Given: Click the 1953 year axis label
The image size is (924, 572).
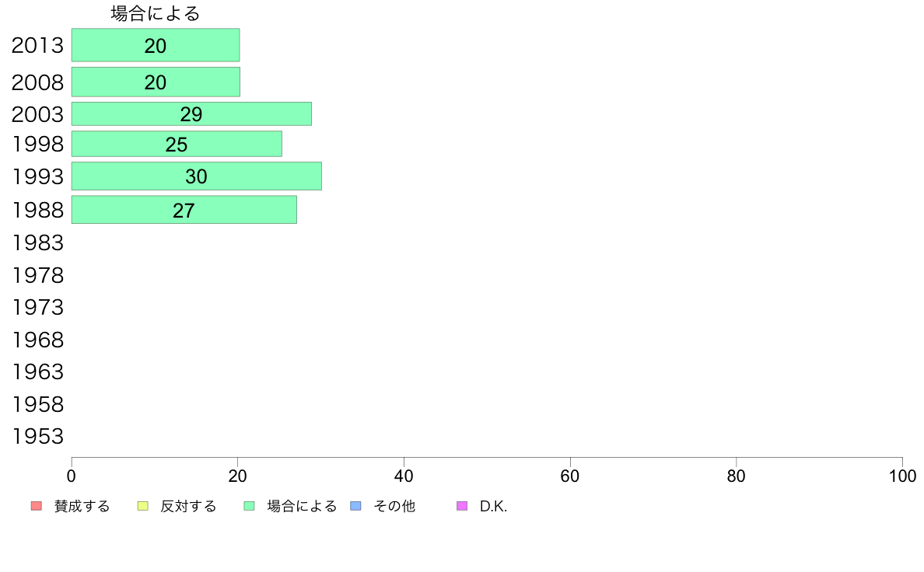Looking at the screenshot, I should tap(37, 437).
